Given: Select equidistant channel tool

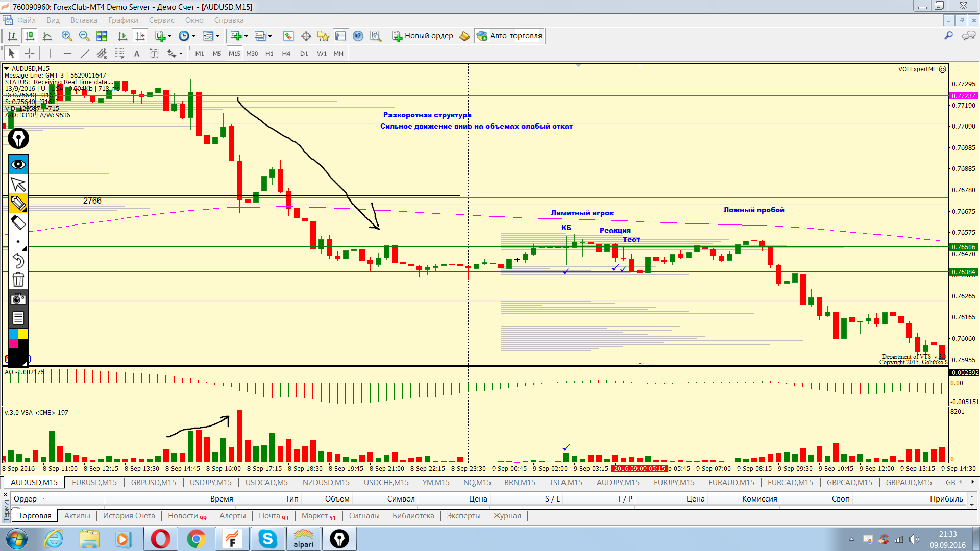Looking at the screenshot, I should click(x=102, y=53).
